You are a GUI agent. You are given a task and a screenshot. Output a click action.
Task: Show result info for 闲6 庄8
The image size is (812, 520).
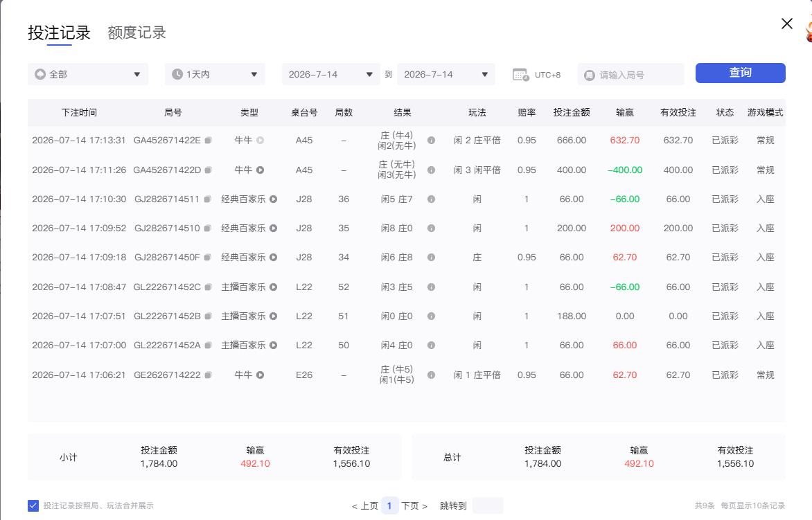coord(431,257)
